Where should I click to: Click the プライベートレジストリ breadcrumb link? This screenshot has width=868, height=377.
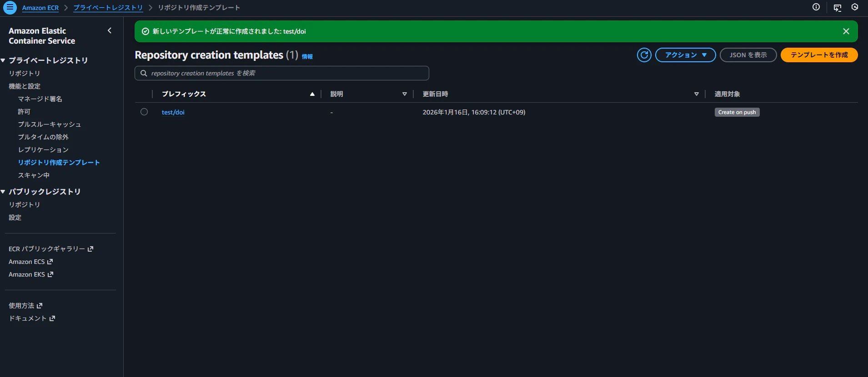[108, 8]
